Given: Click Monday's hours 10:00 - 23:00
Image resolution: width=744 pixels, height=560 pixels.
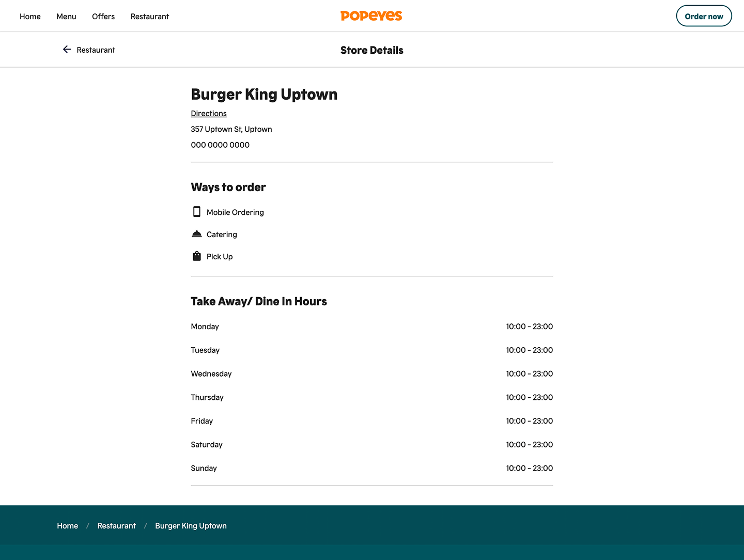Looking at the screenshot, I should [530, 326].
